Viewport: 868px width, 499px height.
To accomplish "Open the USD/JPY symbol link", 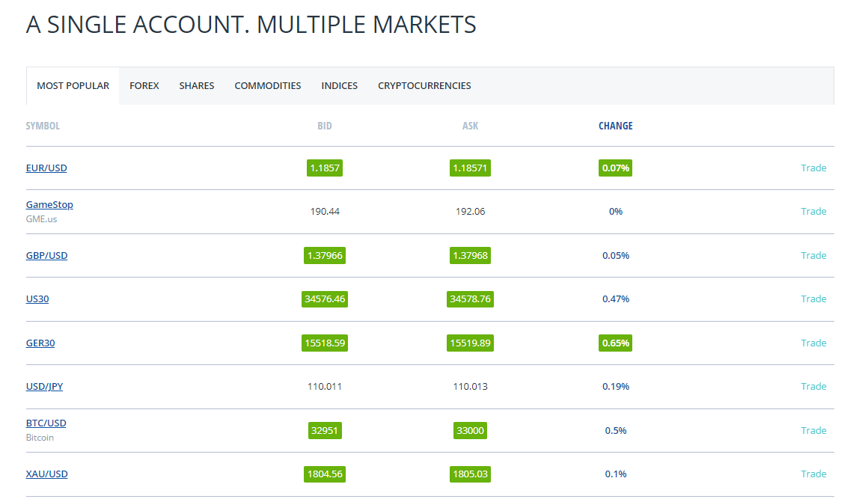I will pyautogui.click(x=44, y=386).
